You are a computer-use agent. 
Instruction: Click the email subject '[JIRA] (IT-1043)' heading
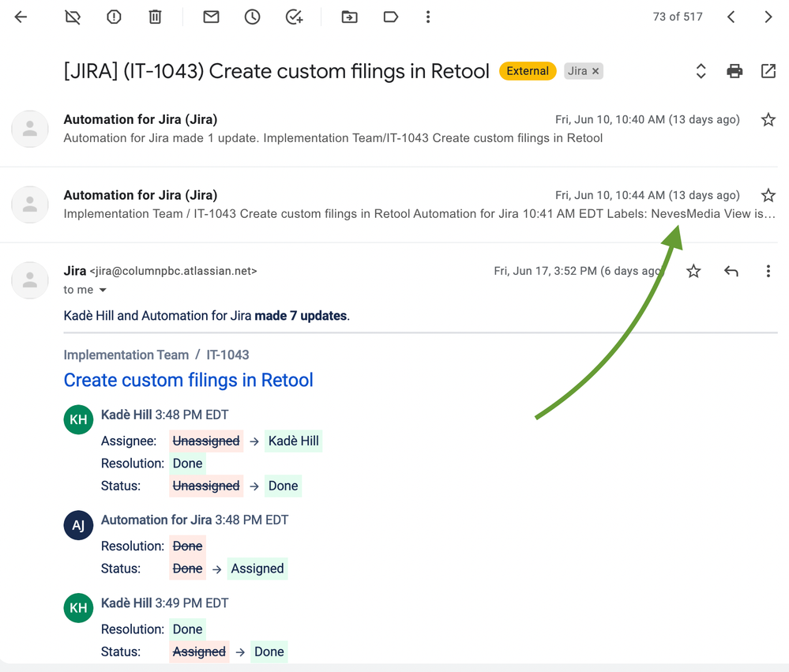coord(276,71)
